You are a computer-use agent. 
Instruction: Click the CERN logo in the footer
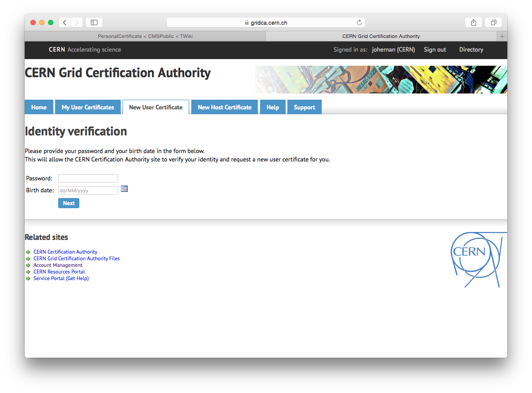point(479,260)
